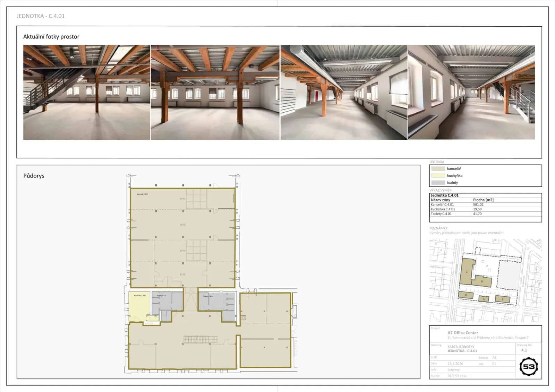Select the area value 19,59
The image size is (555, 392).
tap(477, 209)
